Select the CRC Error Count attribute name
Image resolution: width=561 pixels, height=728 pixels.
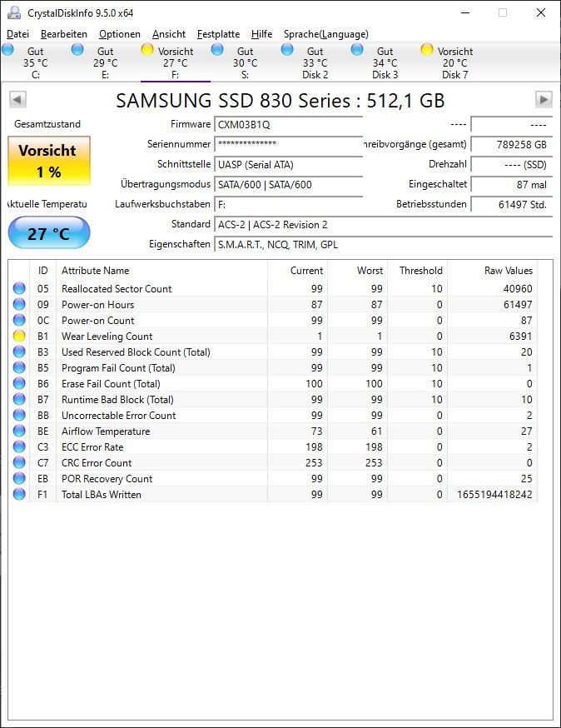point(97,463)
